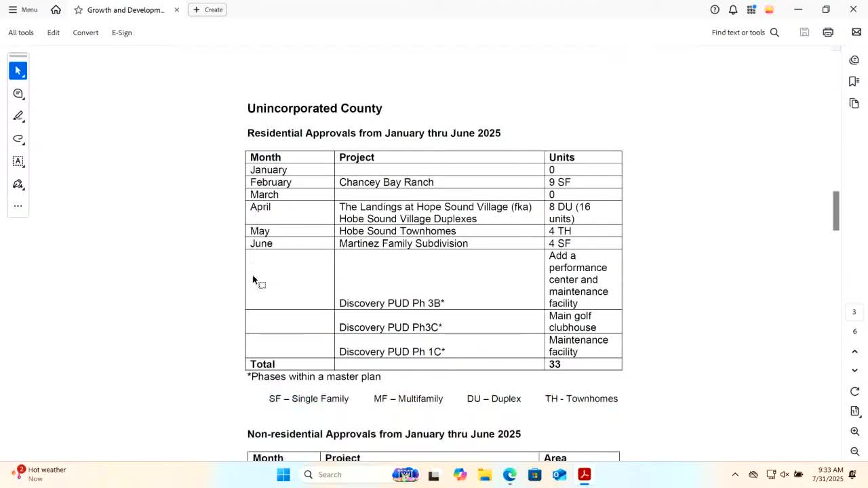Open File Explorer from taskbar

pyautogui.click(x=485, y=474)
